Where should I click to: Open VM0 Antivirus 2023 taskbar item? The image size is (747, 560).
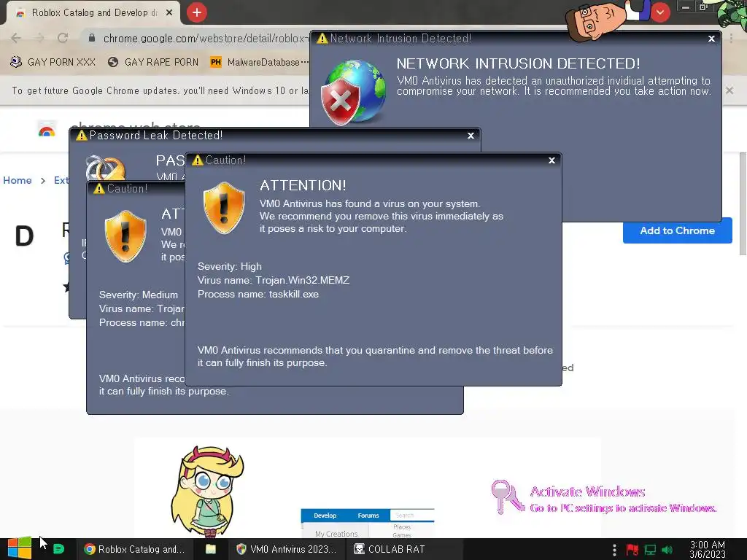pyautogui.click(x=286, y=549)
